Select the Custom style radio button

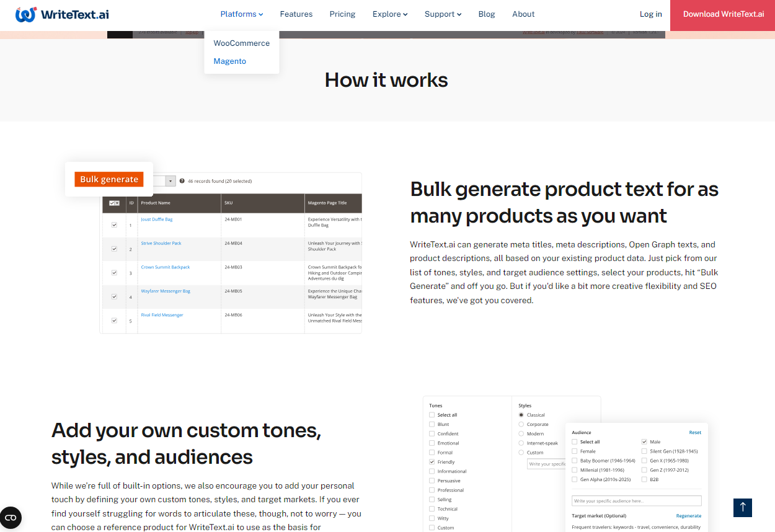[521, 453]
